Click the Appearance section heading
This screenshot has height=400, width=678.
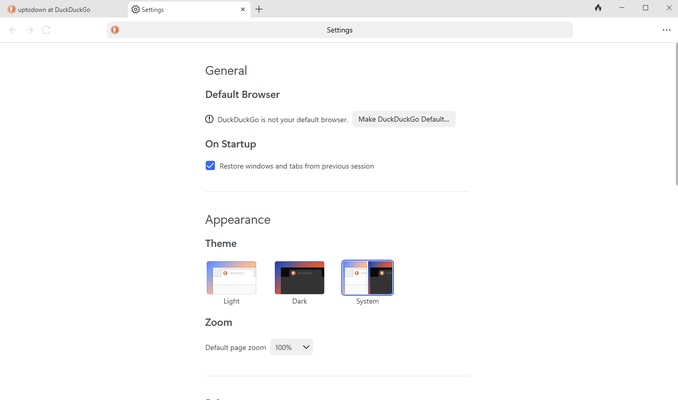[238, 220]
